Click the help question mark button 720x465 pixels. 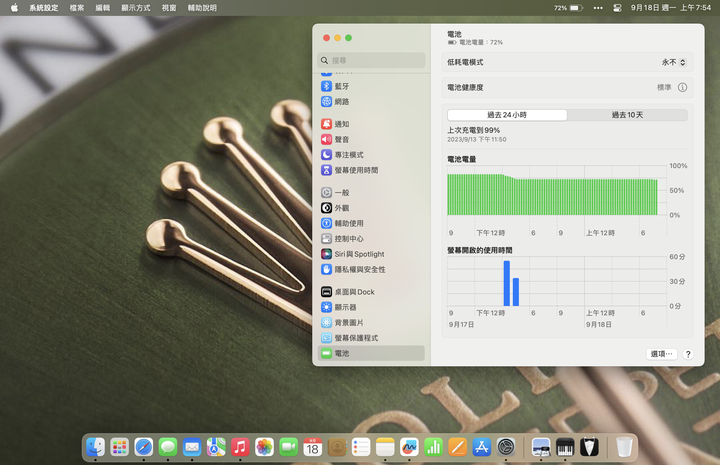click(688, 354)
